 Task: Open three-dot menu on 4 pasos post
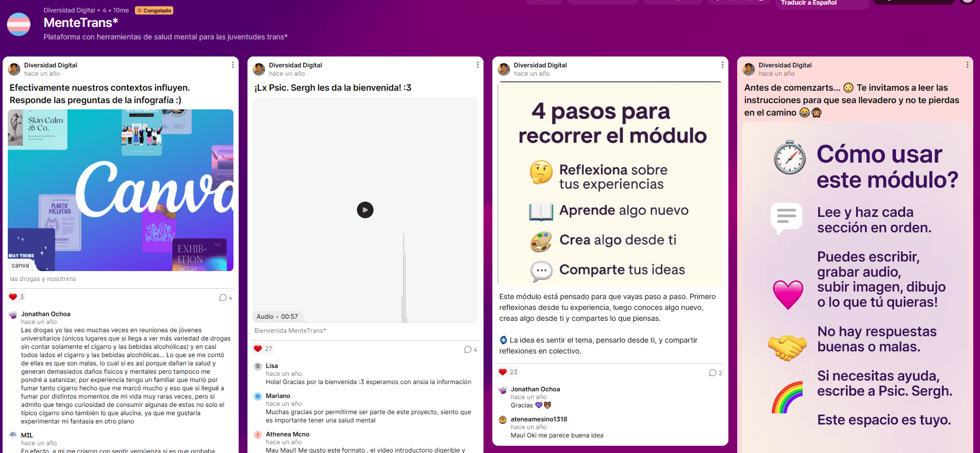click(x=723, y=65)
